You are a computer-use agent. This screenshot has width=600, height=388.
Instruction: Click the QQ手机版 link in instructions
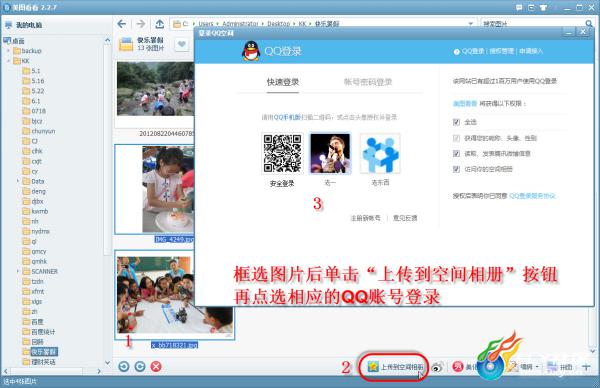coord(287,117)
